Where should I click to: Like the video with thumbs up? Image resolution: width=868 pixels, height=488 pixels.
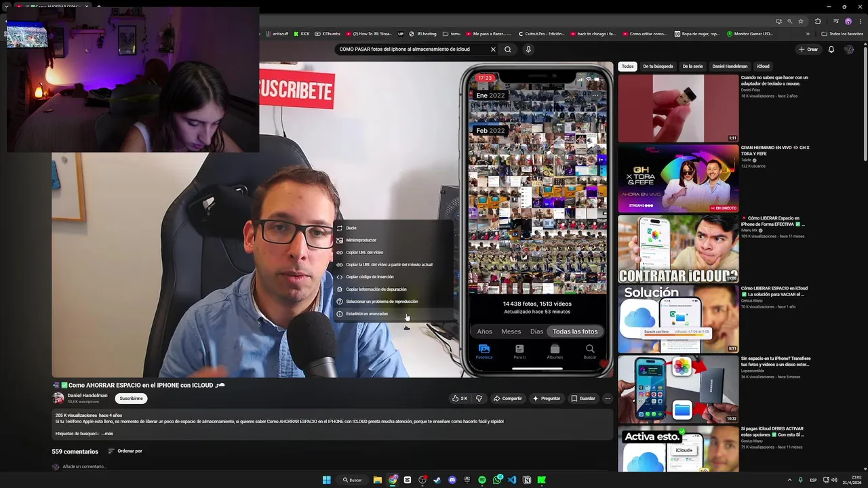tap(460, 399)
